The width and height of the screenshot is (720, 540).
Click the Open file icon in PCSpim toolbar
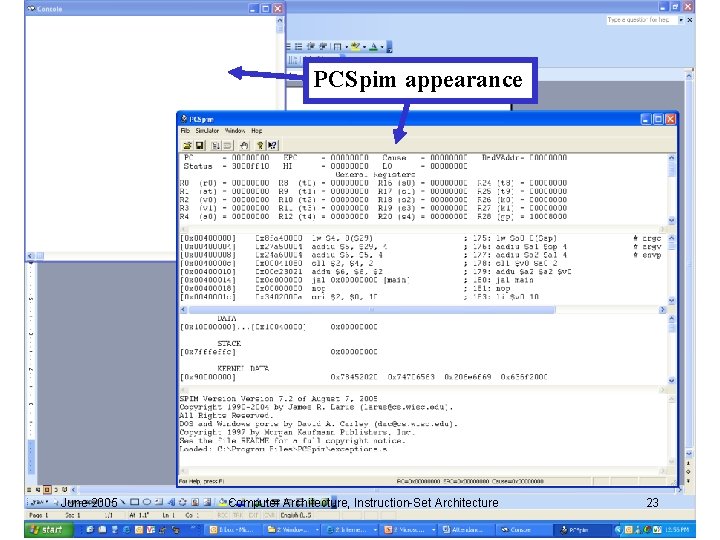[x=187, y=146]
